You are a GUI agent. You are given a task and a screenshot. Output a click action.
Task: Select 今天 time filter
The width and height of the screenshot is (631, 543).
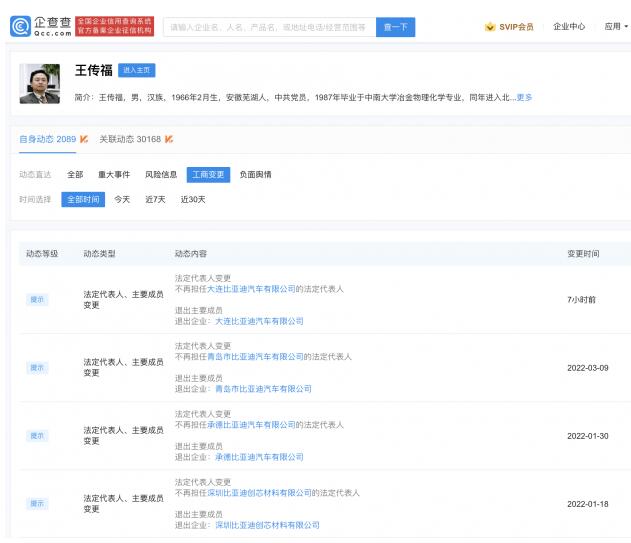[122, 200]
